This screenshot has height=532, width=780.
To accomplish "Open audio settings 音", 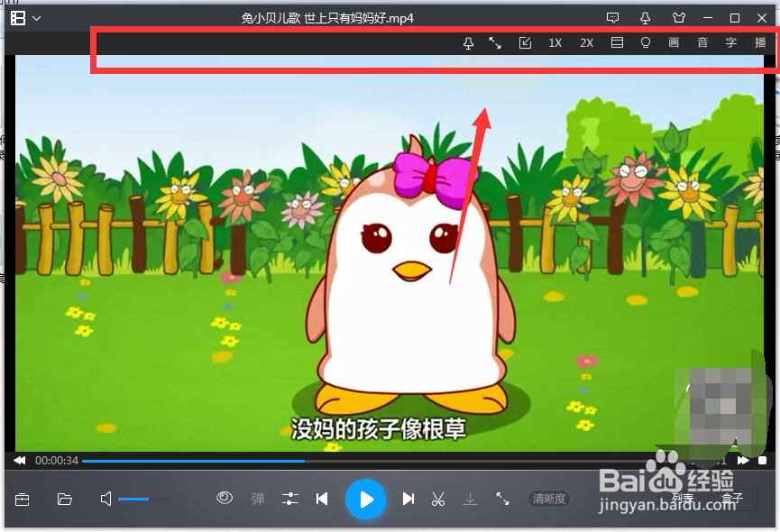I will [x=702, y=42].
